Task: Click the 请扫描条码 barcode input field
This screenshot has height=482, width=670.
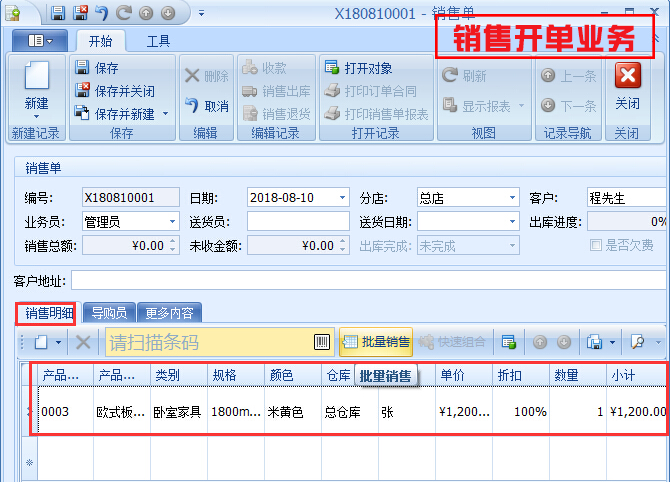Action: pos(208,342)
